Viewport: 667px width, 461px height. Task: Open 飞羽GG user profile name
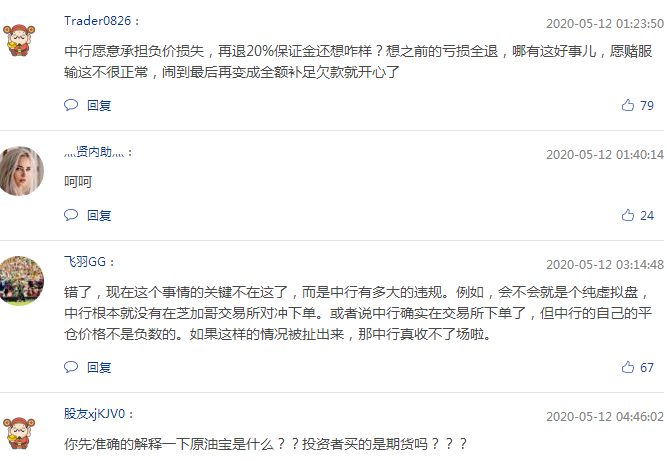(85, 262)
